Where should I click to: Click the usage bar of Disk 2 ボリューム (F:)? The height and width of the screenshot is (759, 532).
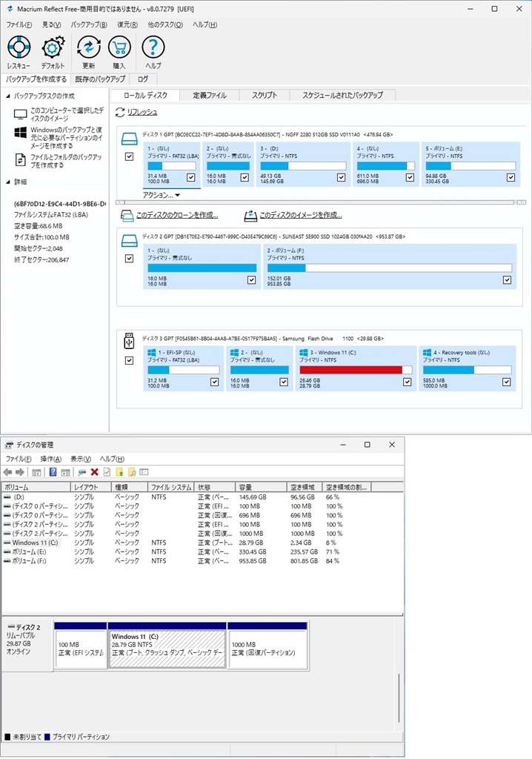pyautogui.click(x=389, y=268)
